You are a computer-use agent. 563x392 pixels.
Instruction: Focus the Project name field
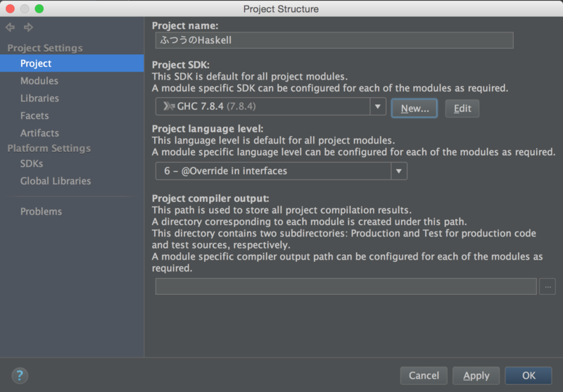334,40
